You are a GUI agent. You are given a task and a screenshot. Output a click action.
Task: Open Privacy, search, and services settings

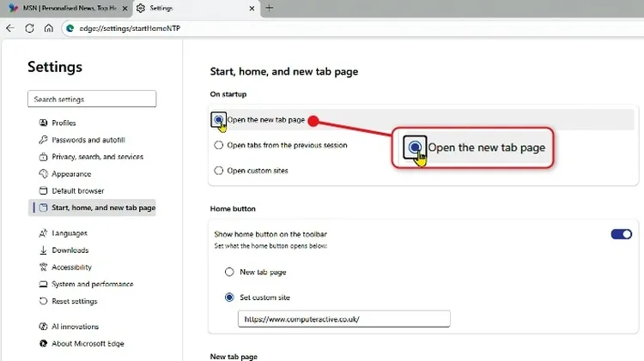tap(97, 157)
